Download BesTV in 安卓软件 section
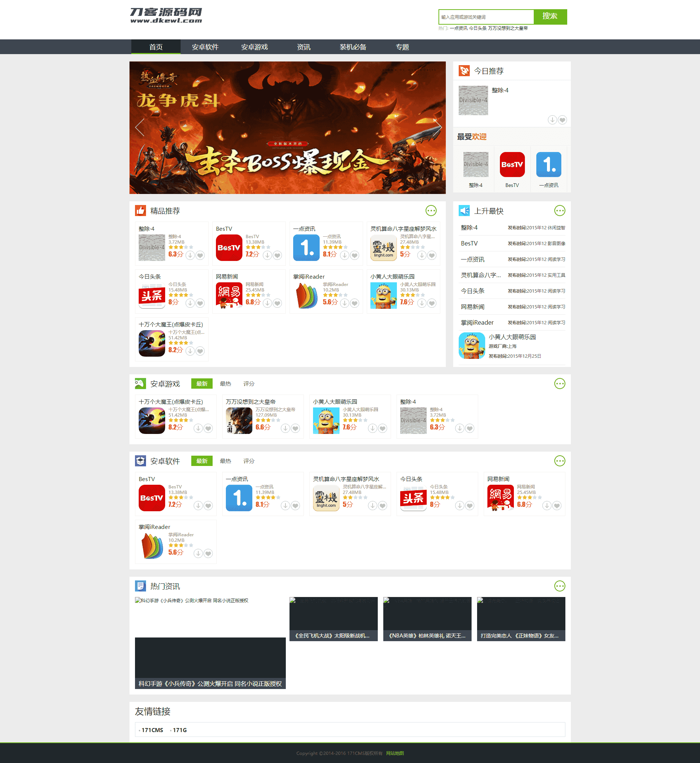The width and height of the screenshot is (700, 763). [198, 506]
